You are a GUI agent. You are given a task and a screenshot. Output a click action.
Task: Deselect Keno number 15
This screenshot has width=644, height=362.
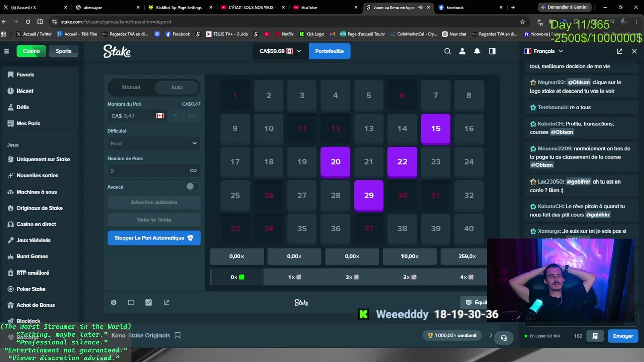[436, 129]
